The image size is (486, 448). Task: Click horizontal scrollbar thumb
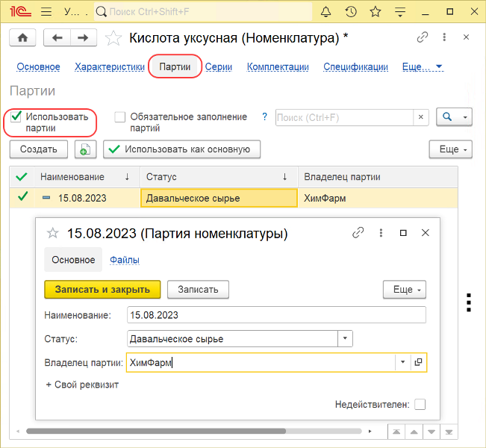156,432
